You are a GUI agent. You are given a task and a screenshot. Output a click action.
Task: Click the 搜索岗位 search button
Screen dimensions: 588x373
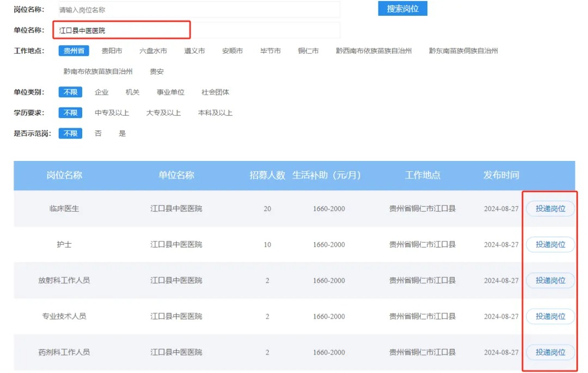402,9
